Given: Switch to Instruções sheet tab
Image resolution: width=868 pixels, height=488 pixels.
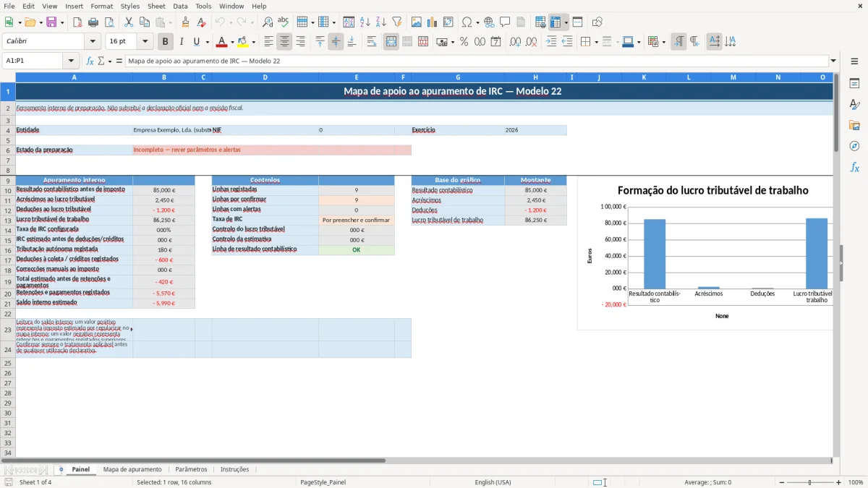Looking at the screenshot, I should click(234, 469).
